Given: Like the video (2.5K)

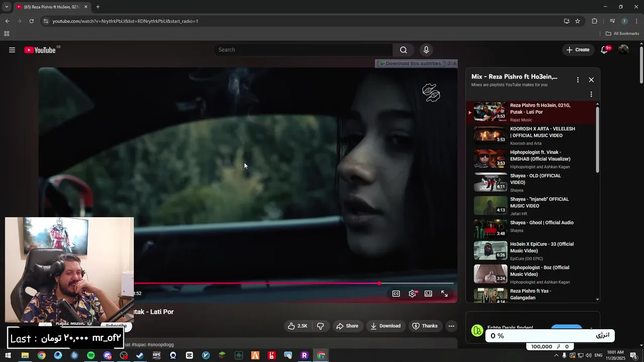Looking at the screenshot, I should click(297, 326).
